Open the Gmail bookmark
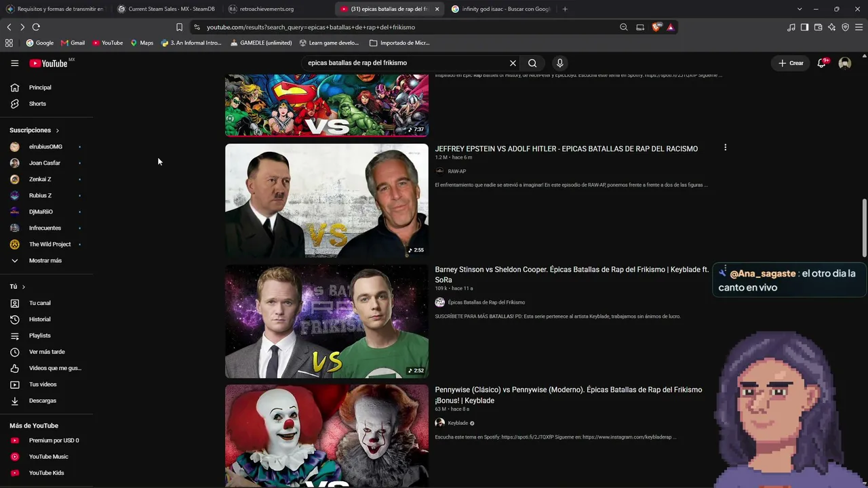Viewport: 868px width, 488px height. pyautogui.click(x=73, y=43)
